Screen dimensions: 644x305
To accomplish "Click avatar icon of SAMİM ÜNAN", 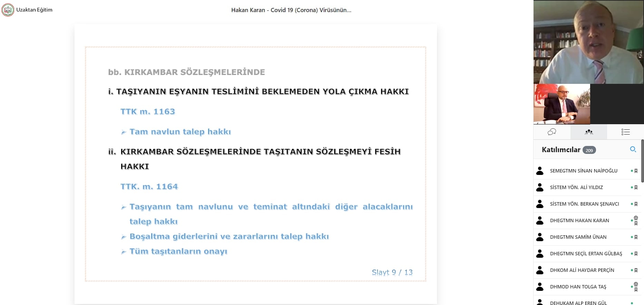I will click(x=540, y=237).
